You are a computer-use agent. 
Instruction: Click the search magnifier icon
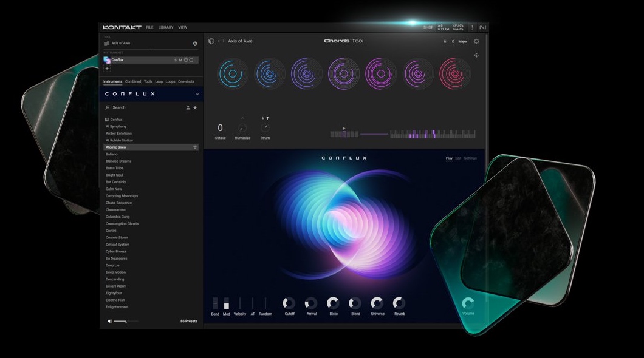108,107
